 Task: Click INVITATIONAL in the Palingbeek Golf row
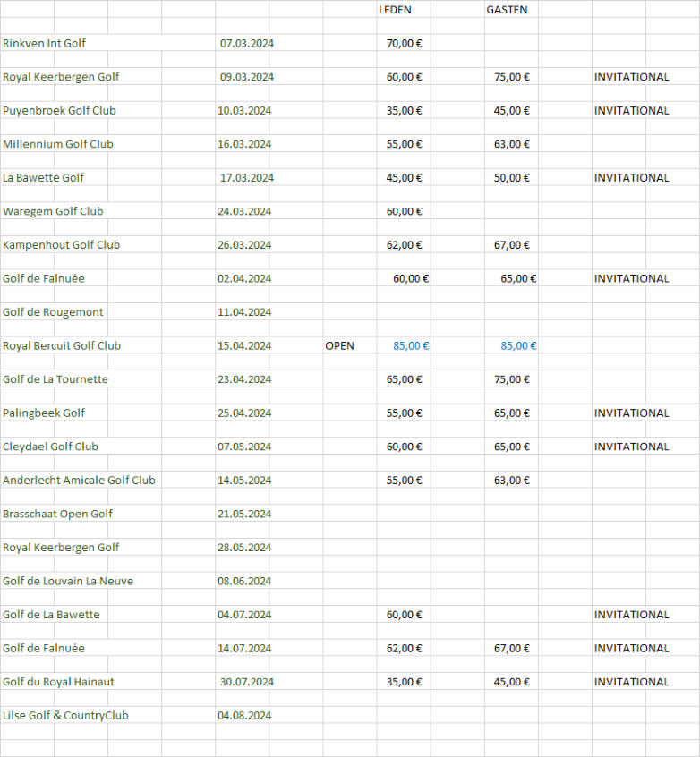(631, 413)
